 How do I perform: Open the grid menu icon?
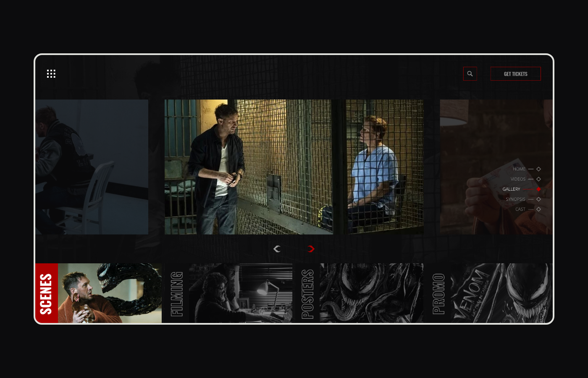(x=51, y=74)
